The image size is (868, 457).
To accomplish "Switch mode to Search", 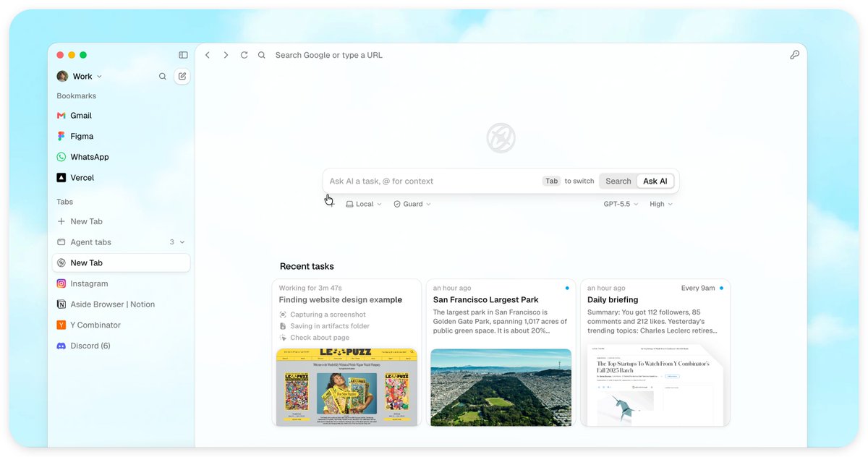I will (618, 181).
